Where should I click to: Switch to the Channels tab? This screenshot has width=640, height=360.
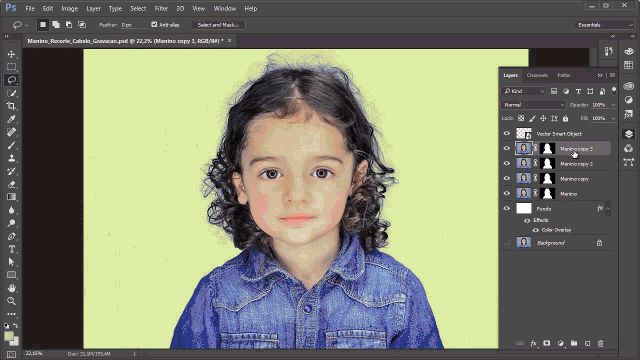tap(537, 75)
